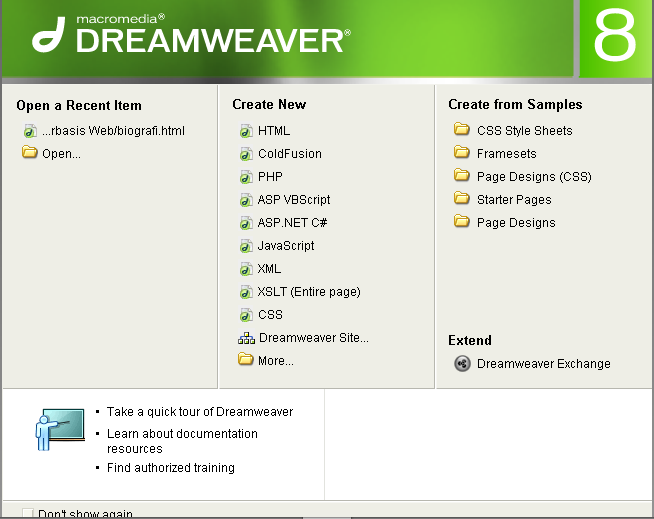This screenshot has width=654, height=519.
Task: Create a new ASP VBScript page
Action: 294,200
